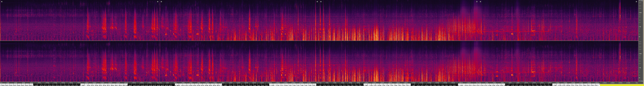Screen dimensions: 644x86
Task: Click the top 'Hz (log)' scale label
Action: pos(641,1)
